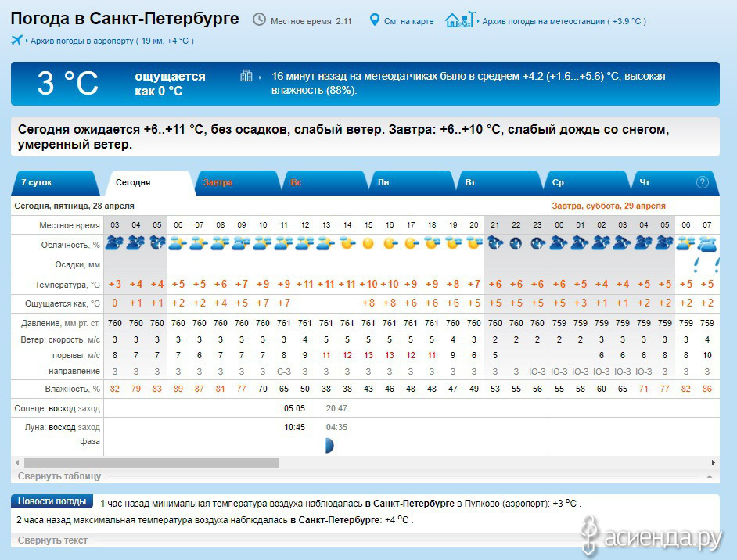Click the map pin icon
737x560 pixels.
coord(374,20)
